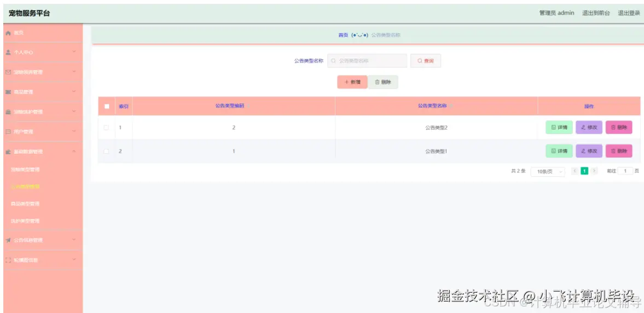This screenshot has width=644, height=313.
Task: Expand 轮播图信息 using its chevron
Action: 74,259
